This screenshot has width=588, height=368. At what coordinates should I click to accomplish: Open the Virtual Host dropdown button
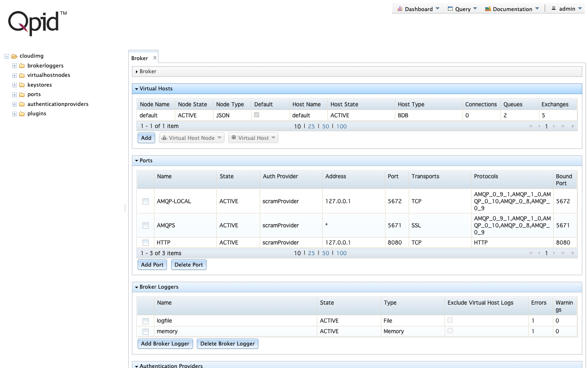(x=253, y=138)
